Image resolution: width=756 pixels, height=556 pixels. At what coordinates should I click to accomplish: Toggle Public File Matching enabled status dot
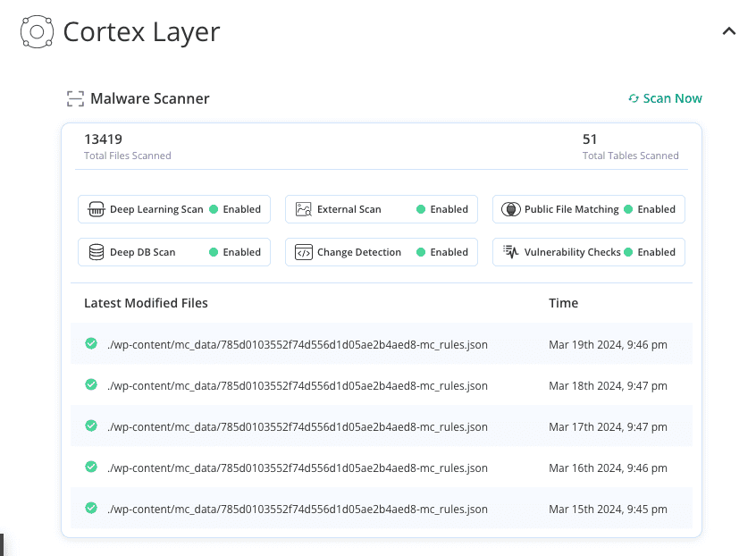[x=628, y=209]
